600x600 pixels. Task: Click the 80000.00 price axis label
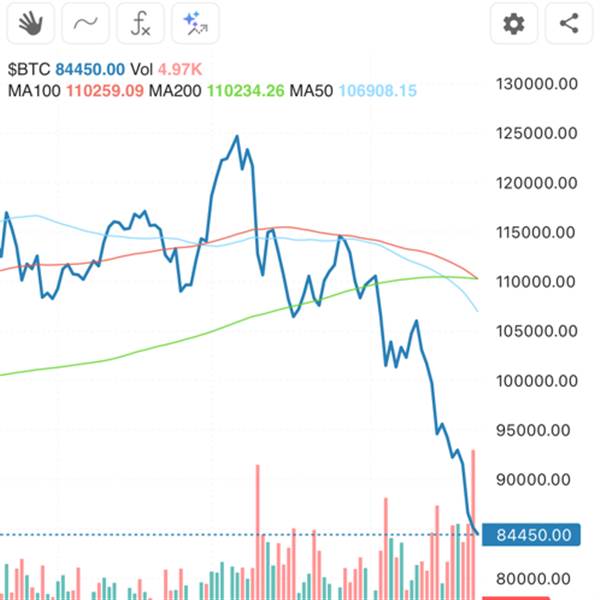click(536, 578)
